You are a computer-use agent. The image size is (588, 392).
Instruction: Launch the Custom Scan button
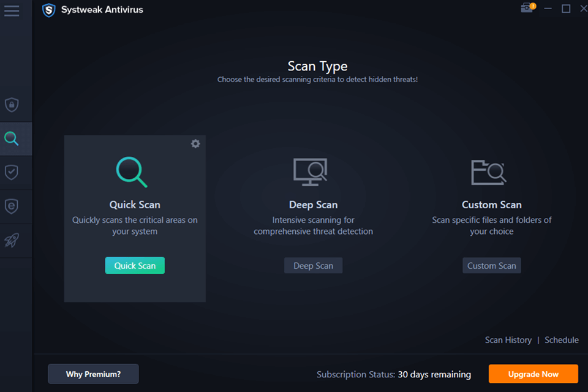492,266
